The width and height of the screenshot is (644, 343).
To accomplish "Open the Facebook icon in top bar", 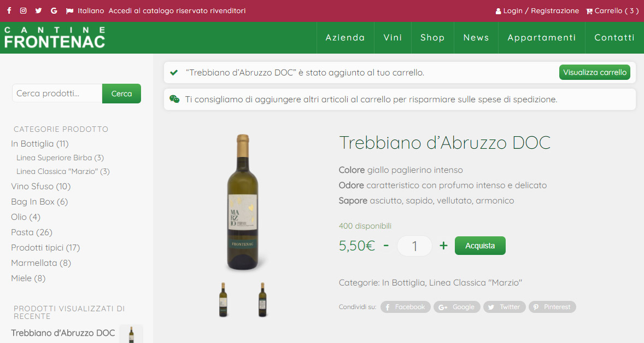I will tap(9, 11).
